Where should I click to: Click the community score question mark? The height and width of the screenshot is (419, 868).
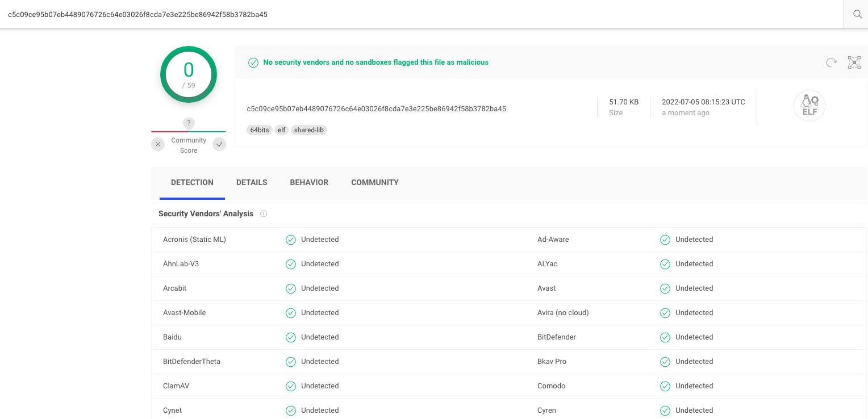point(189,123)
